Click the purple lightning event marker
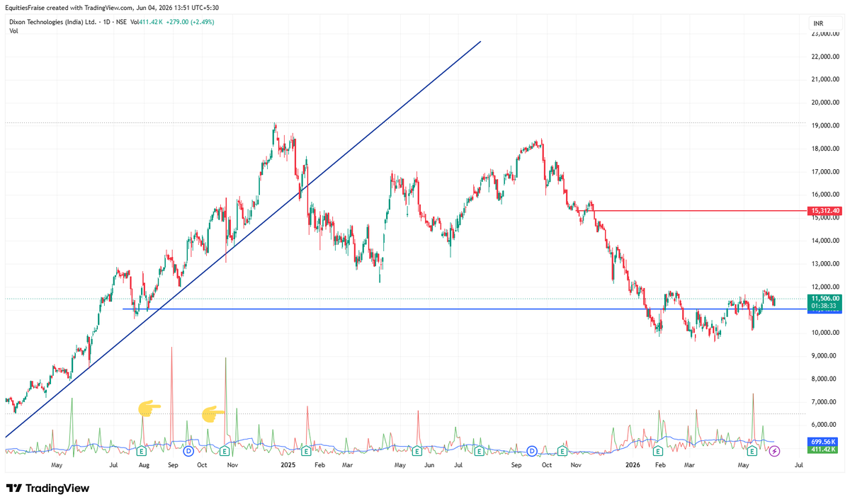 coord(775,450)
